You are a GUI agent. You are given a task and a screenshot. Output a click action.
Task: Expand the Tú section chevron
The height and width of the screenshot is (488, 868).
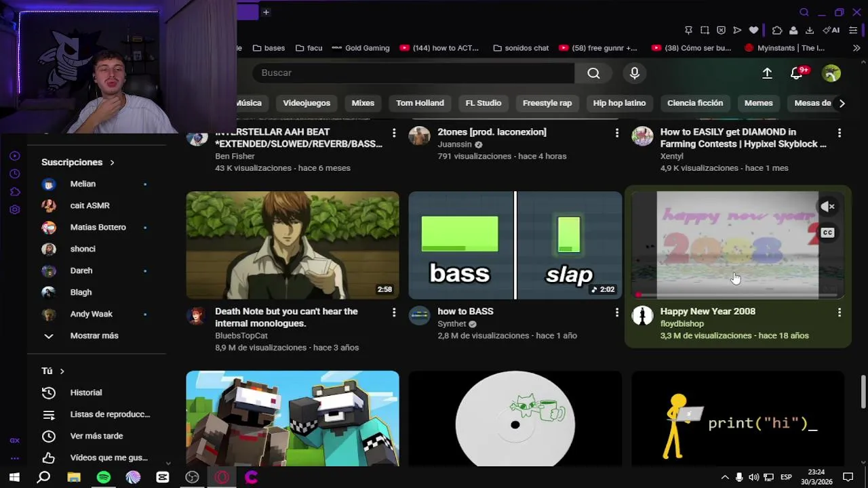click(x=62, y=371)
